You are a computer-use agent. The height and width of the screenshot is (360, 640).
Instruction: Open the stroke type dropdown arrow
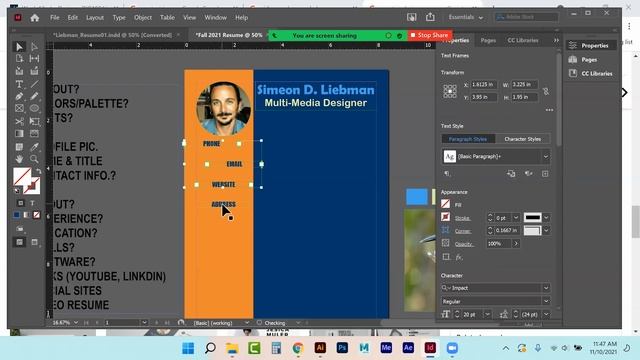pos(546,218)
